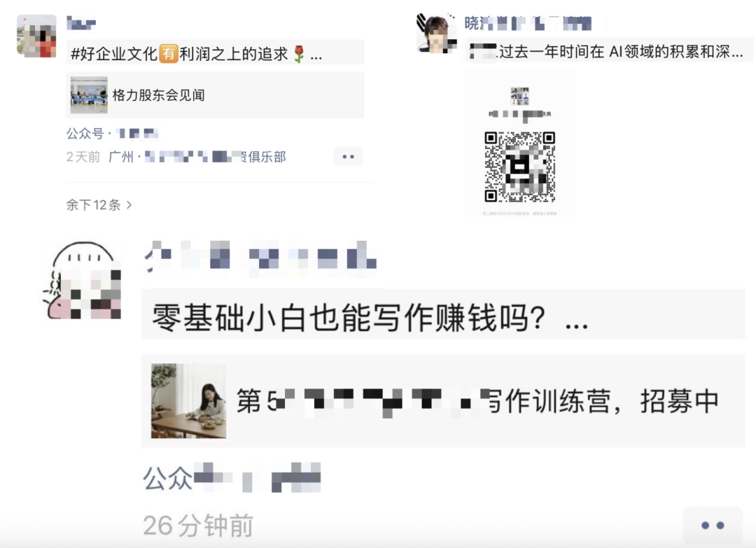Expand the #好企业文化 post text

215,52
